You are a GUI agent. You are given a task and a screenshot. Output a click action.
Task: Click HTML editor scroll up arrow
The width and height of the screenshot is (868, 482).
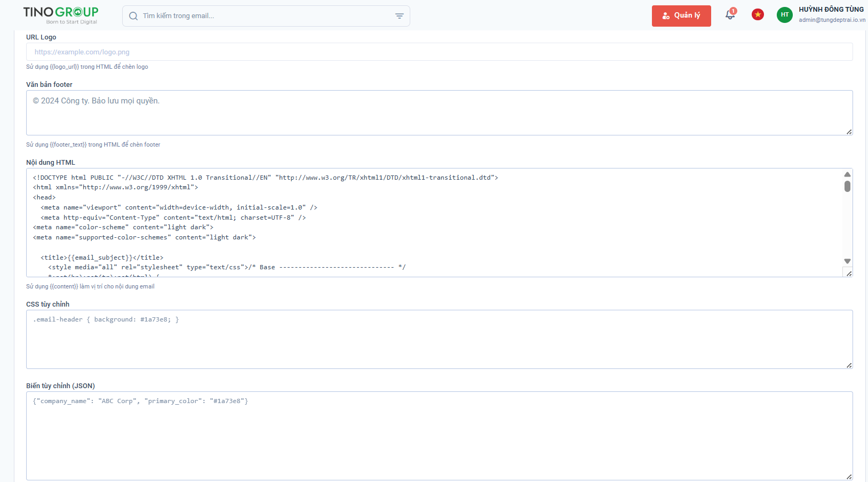coord(847,174)
